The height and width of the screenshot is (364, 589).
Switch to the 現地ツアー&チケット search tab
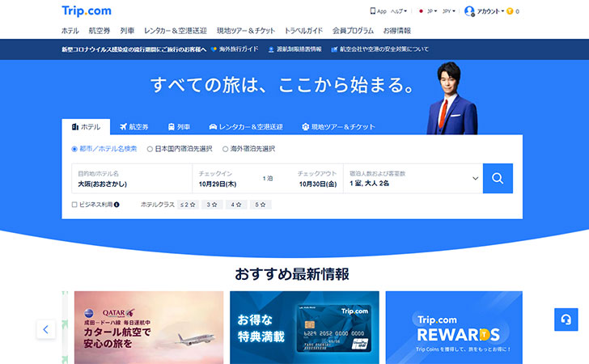338,127
